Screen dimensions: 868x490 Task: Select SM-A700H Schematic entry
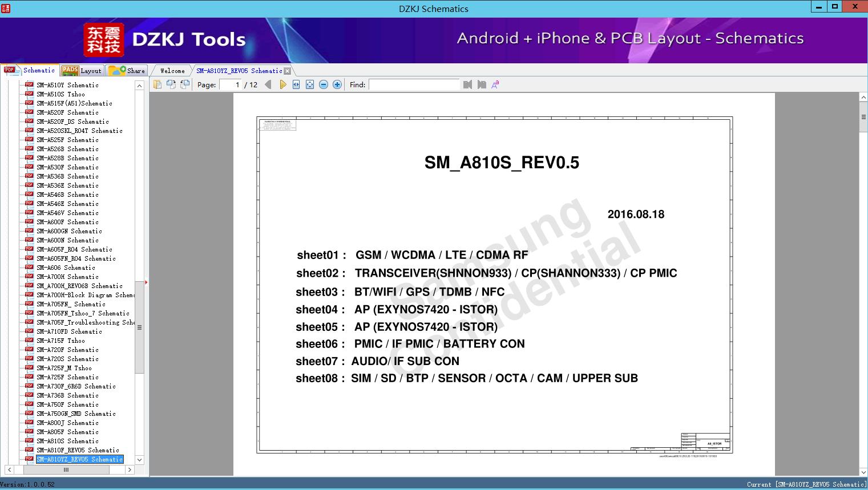(67, 277)
